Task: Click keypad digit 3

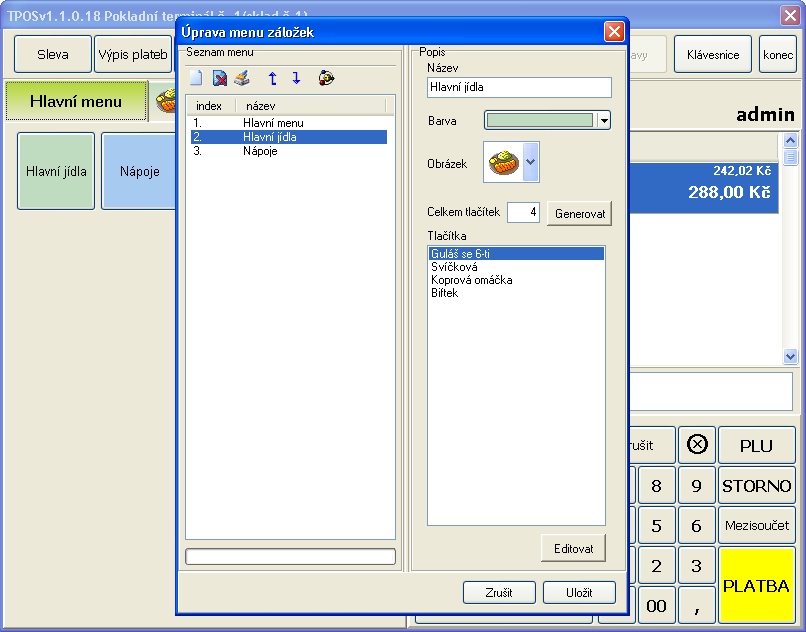Action: coord(697,566)
